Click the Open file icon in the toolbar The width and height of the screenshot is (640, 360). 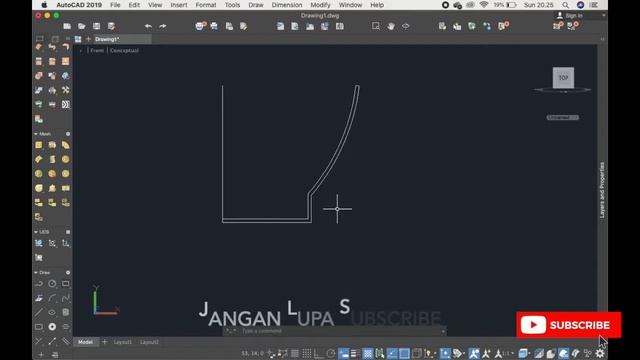pyautogui.click(x=82, y=26)
